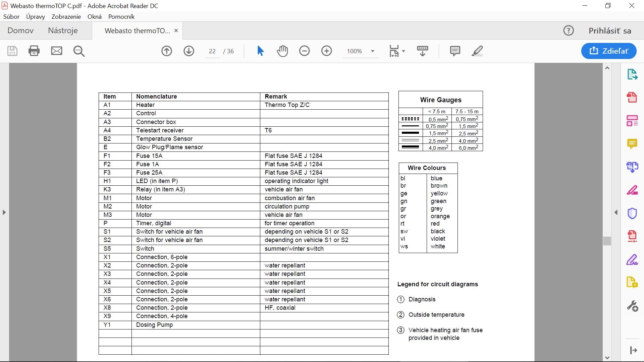Open the 100% zoom level dropdown
Viewport: 644px width, 362px height.
point(372,51)
